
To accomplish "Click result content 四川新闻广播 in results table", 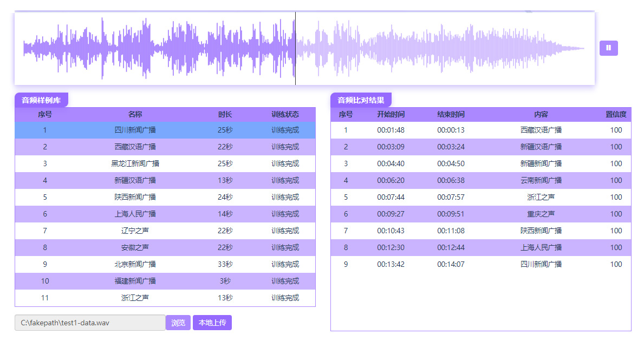I will [x=541, y=265].
